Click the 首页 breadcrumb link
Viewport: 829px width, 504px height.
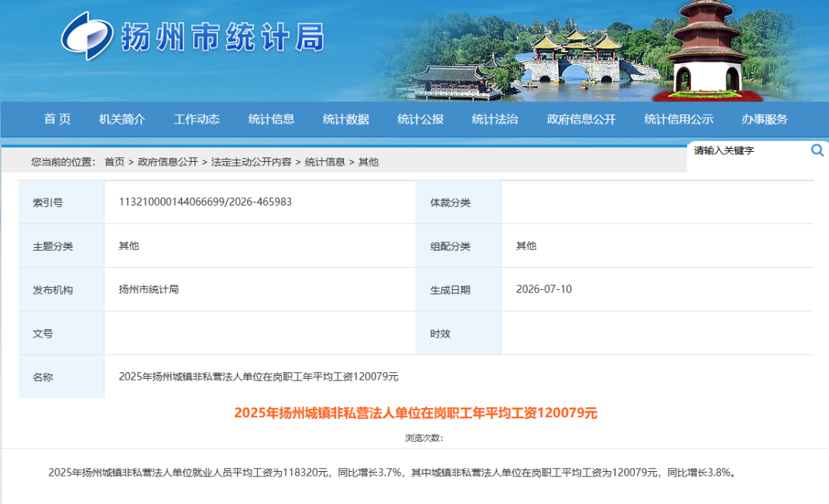click(114, 162)
